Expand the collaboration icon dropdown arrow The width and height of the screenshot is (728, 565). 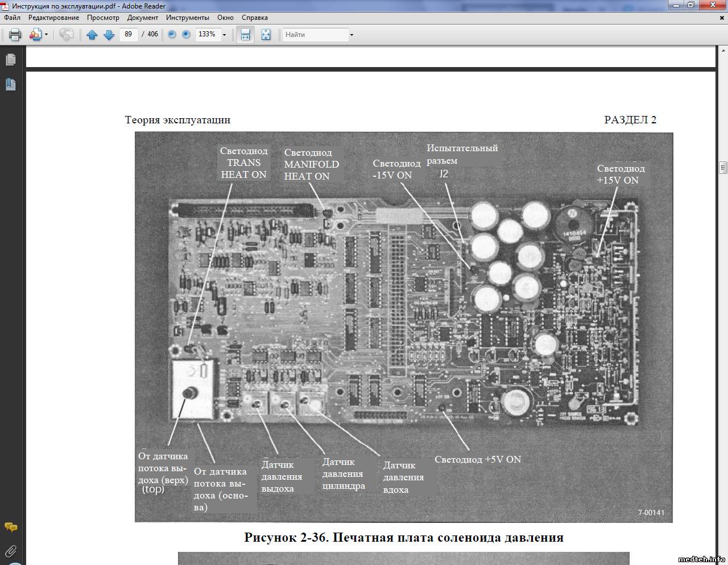pos(46,35)
